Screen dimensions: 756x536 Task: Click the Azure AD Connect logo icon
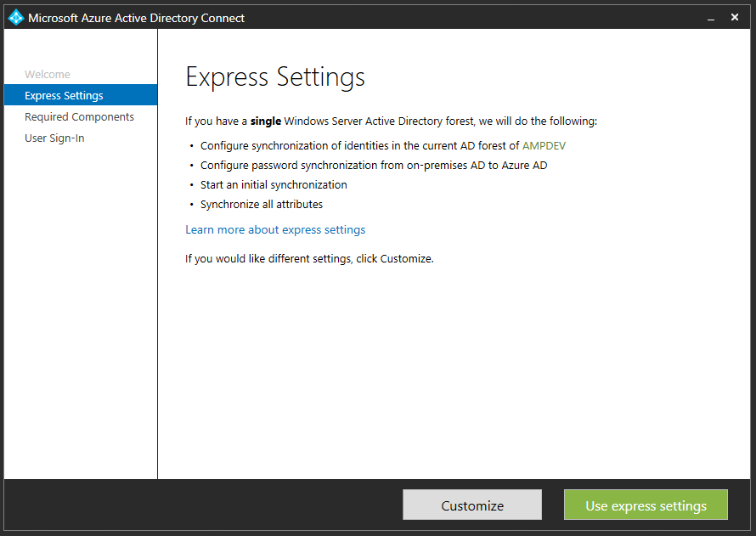[x=16, y=18]
